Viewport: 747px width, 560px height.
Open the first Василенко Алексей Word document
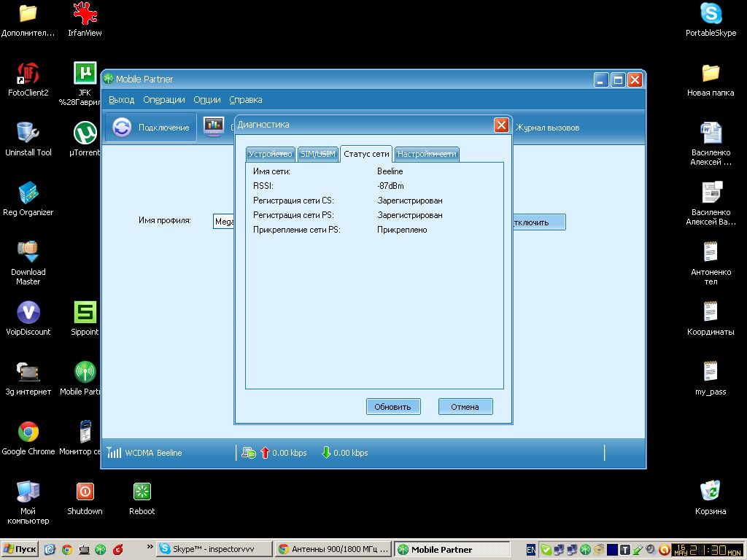tap(711, 144)
